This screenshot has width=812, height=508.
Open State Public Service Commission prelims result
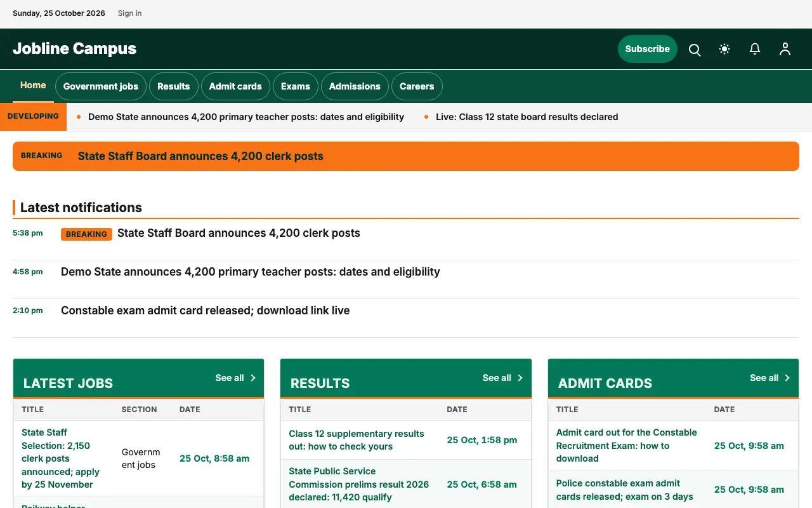359,485
